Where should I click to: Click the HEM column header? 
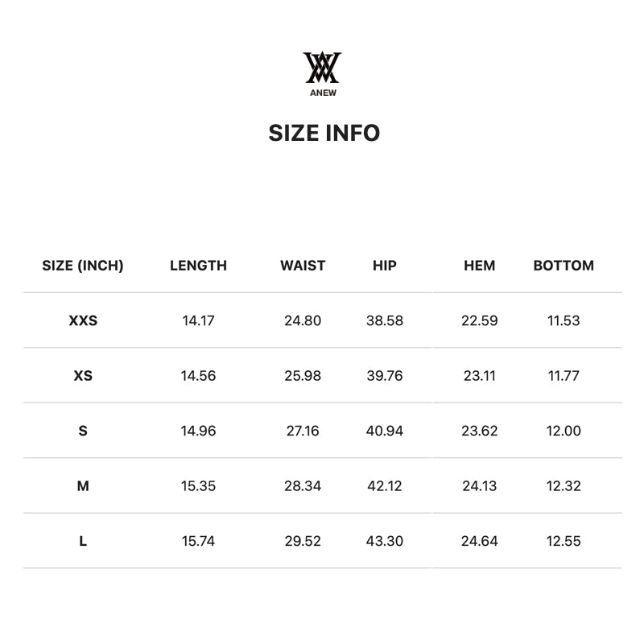point(480,266)
